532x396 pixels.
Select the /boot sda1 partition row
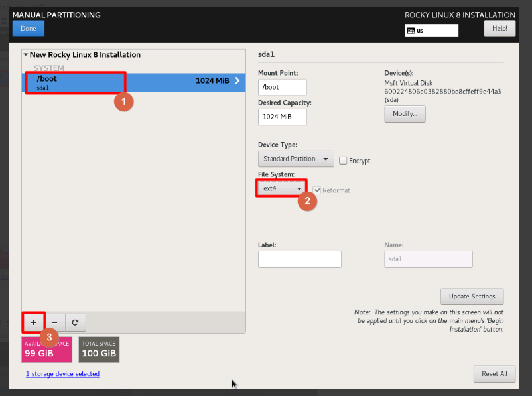134,82
